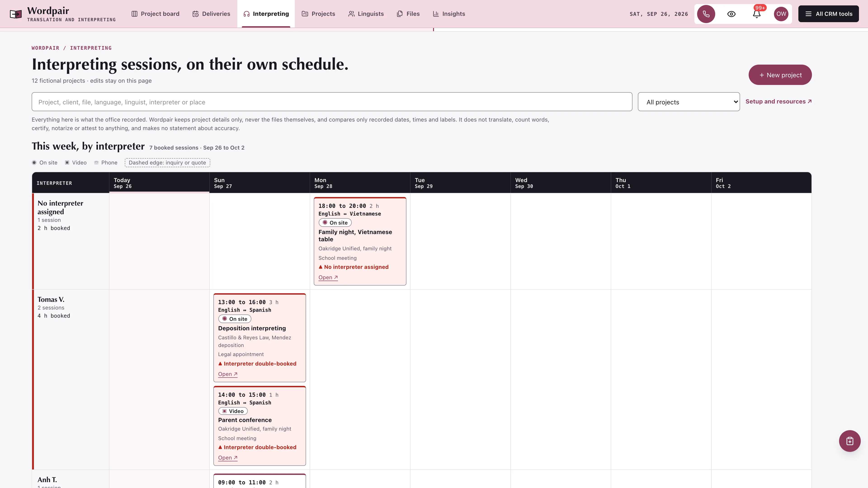Click the New project button
This screenshot has width=868, height=488.
click(780, 75)
